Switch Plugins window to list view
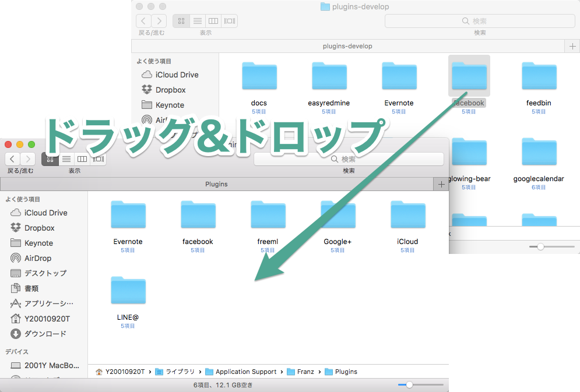Image resolution: width=580 pixels, height=392 pixels. point(66,159)
